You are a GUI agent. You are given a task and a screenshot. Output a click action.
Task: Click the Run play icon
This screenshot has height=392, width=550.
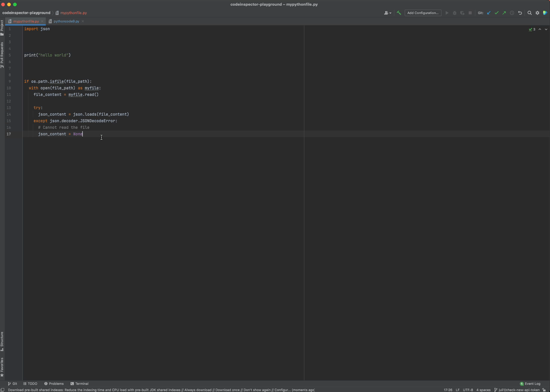tap(447, 13)
